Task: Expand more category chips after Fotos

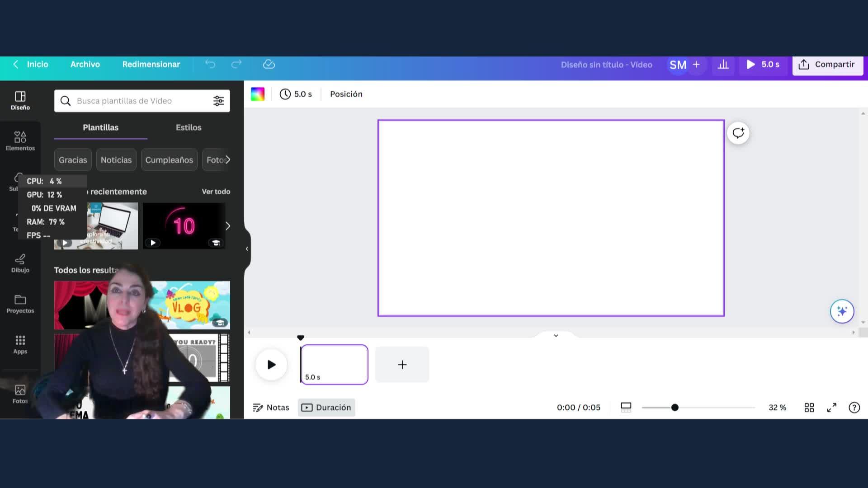Action: 228,160
